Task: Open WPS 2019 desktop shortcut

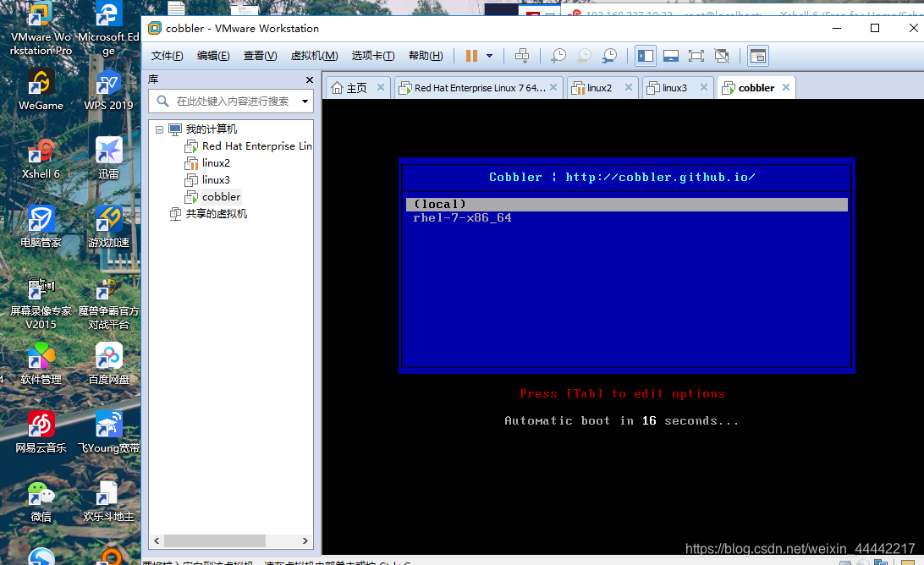Action: point(108,91)
